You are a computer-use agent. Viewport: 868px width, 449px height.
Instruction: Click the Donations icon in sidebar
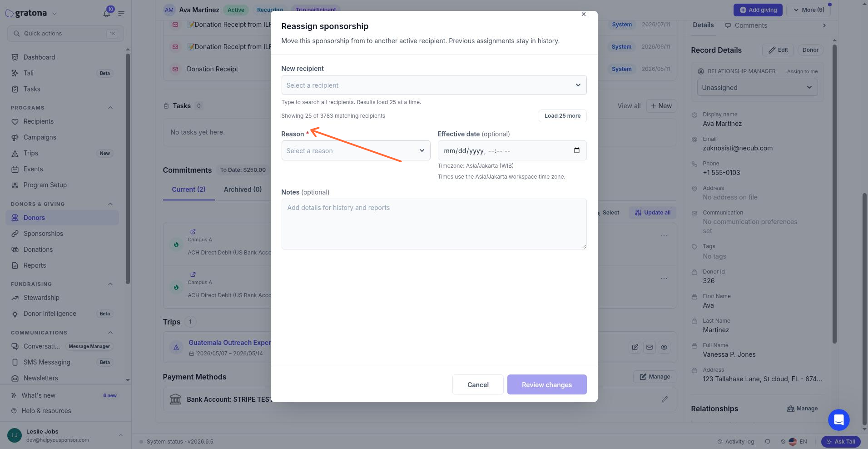pyautogui.click(x=15, y=249)
